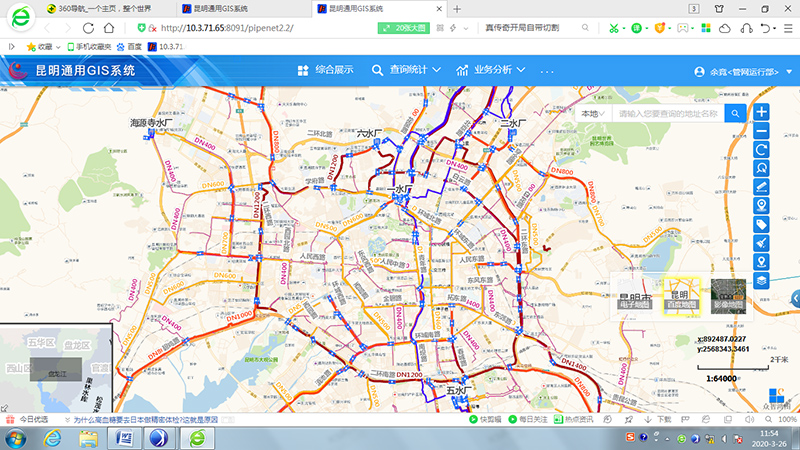The image size is (800, 450).
Task: Collapse the overview minimap corner arrow
Action: [5, 408]
